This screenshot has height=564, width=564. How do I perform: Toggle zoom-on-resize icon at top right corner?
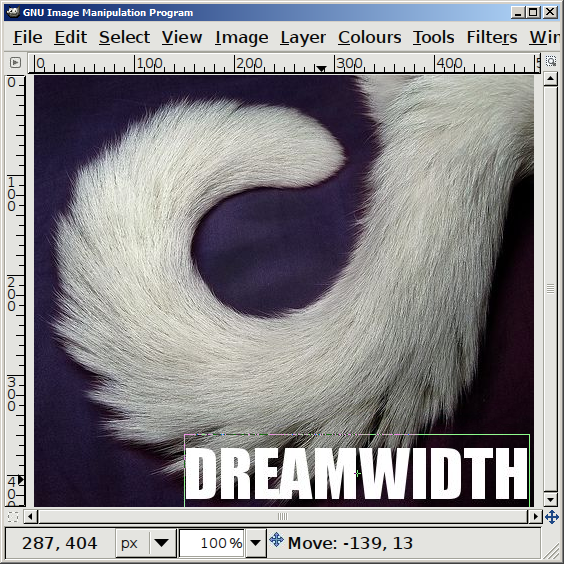point(551,62)
